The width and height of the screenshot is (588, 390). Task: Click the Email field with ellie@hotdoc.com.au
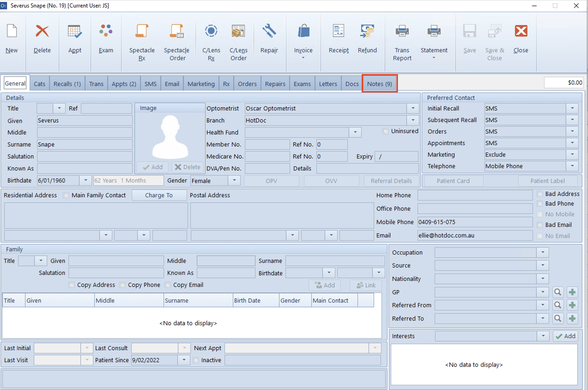pyautogui.click(x=475, y=235)
